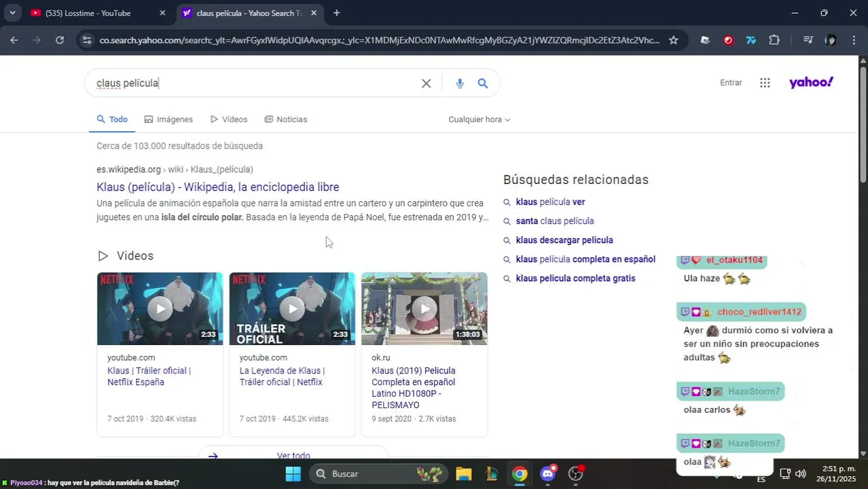Image resolution: width=868 pixels, height=489 pixels.
Task: Open the Chrome taskbar icon
Action: pyautogui.click(x=520, y=473)
